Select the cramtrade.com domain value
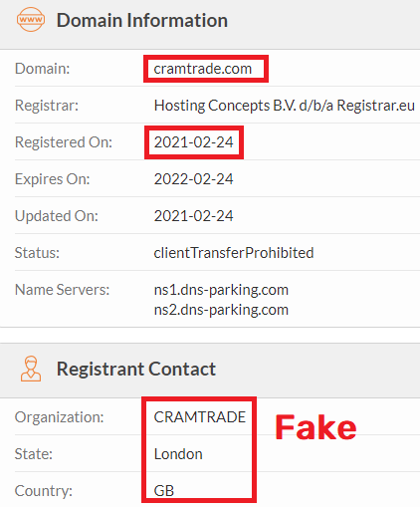The height and width of the screenshot is (507, 420). click(x=203, y=69)
